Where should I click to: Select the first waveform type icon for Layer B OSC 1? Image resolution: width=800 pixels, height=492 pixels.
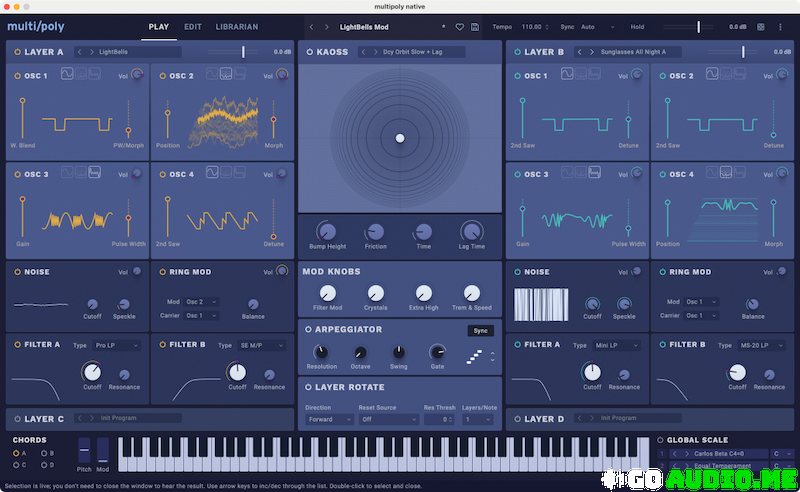[x=567, y=73]
